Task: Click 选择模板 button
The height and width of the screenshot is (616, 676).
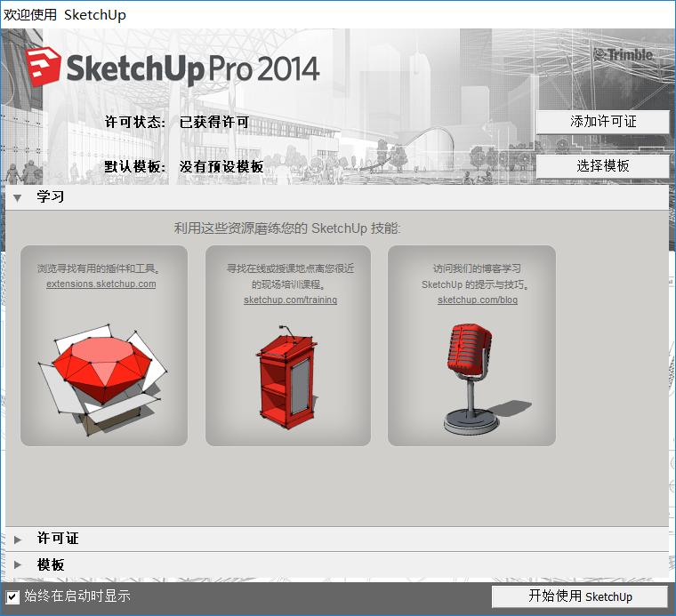Action: [603, 166]
